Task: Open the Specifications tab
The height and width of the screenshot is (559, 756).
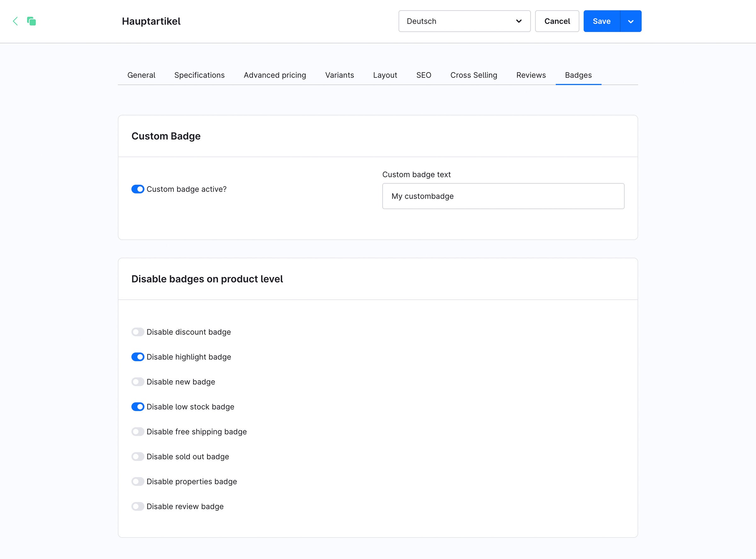Action: pos(199,75)
